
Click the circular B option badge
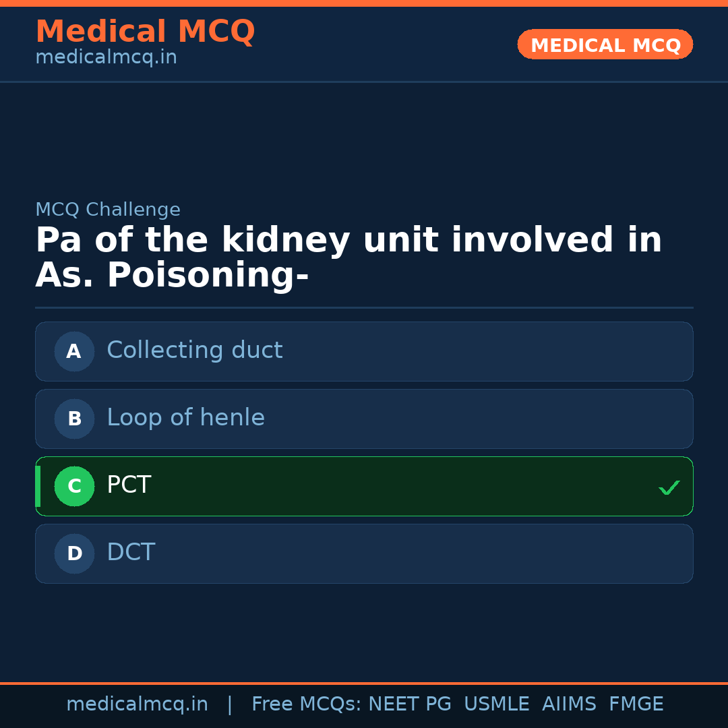click(x=74, y=419)
